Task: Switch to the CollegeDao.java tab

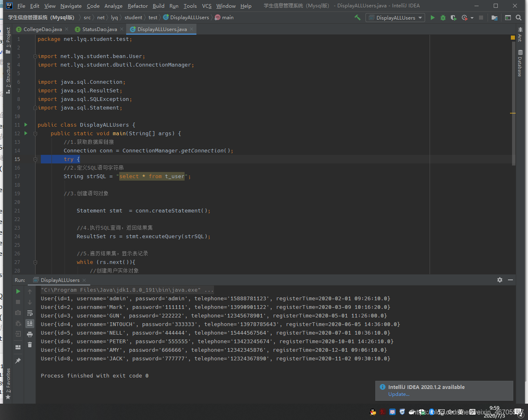Action: point(42,29)
